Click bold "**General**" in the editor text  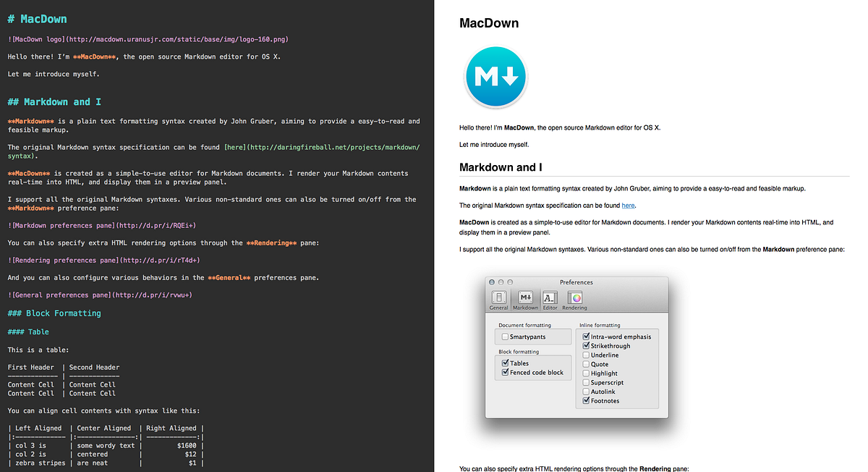229,277
